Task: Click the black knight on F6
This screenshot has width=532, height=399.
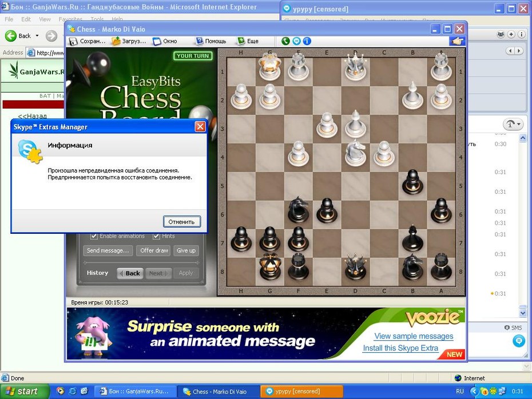Action: tap(298, 210)
